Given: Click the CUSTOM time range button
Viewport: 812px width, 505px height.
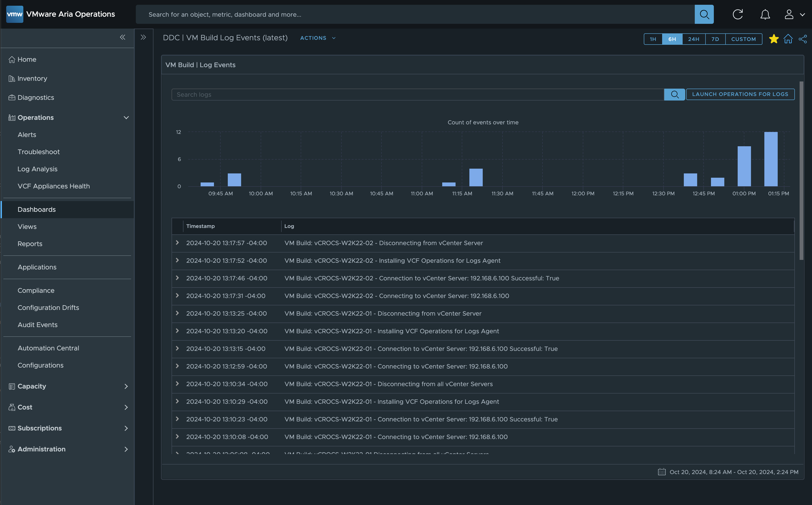Looking at the screenshot, I should tap(743, 39).
